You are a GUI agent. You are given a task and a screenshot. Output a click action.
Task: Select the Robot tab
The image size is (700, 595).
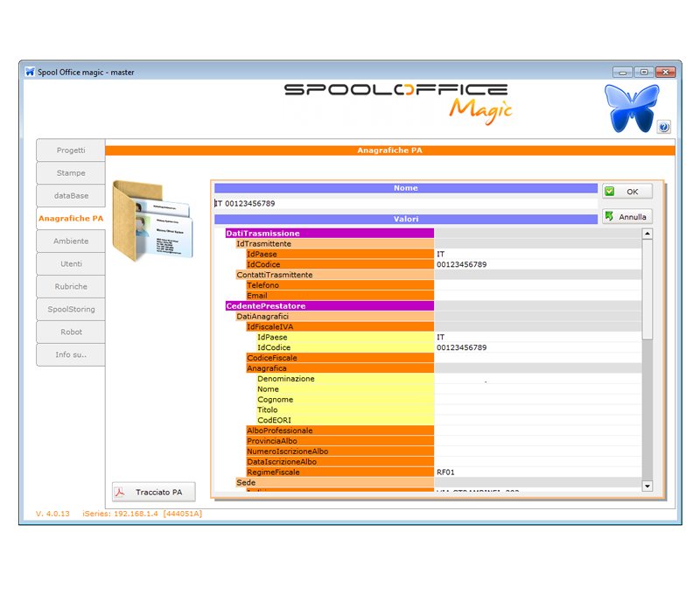(71, 332)
